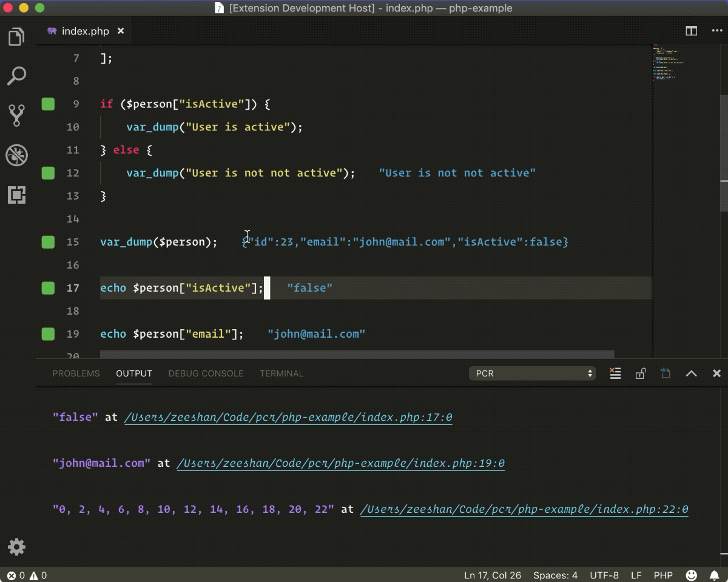Screen dimensions: 728x582
Task: Click LF end of line selector
Action: click(x=636, y=575)
